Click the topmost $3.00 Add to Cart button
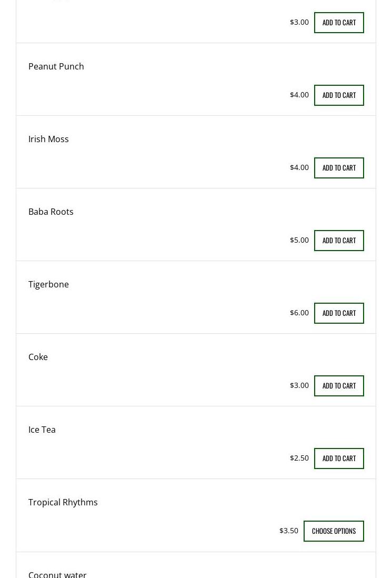This screenshot has width=392, height=578. [x=339, y=23]
